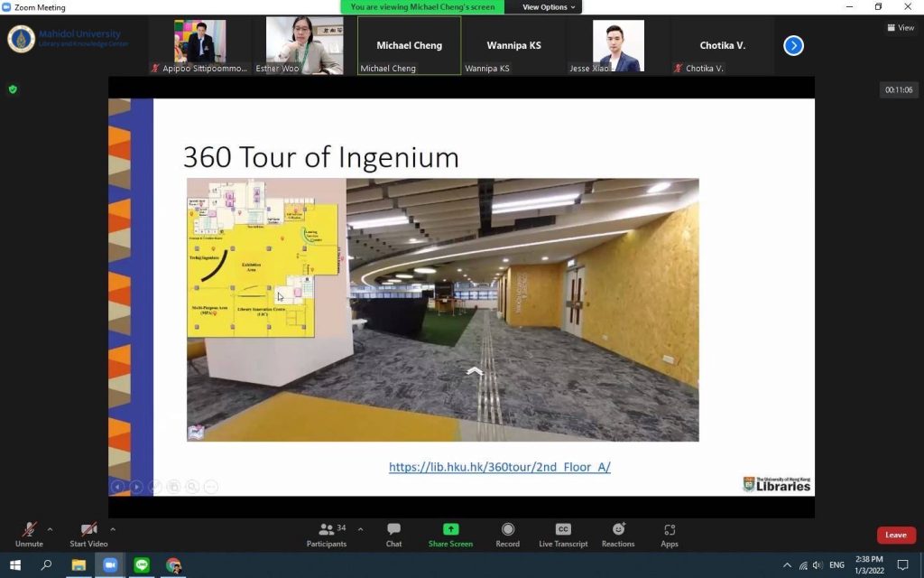Open LINE from the Windows taskbar
Viewport: 924px width, 578px height.
coord(142,565)
